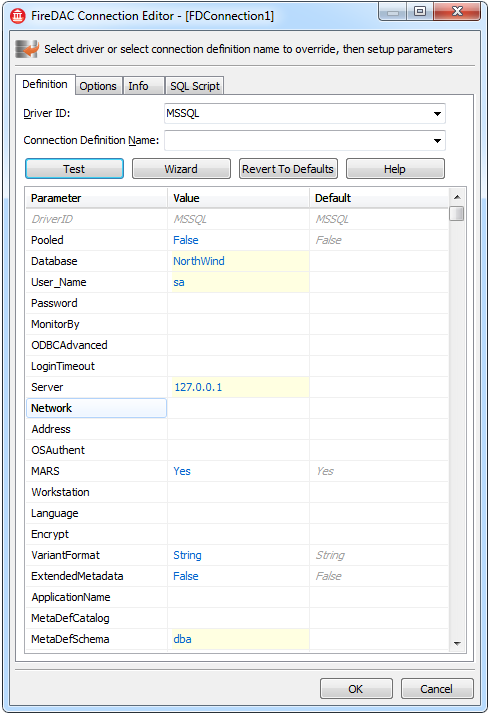This screenshot has width=489, height=713.
Task: Select the Database parameter
Action: click(96, 261)
